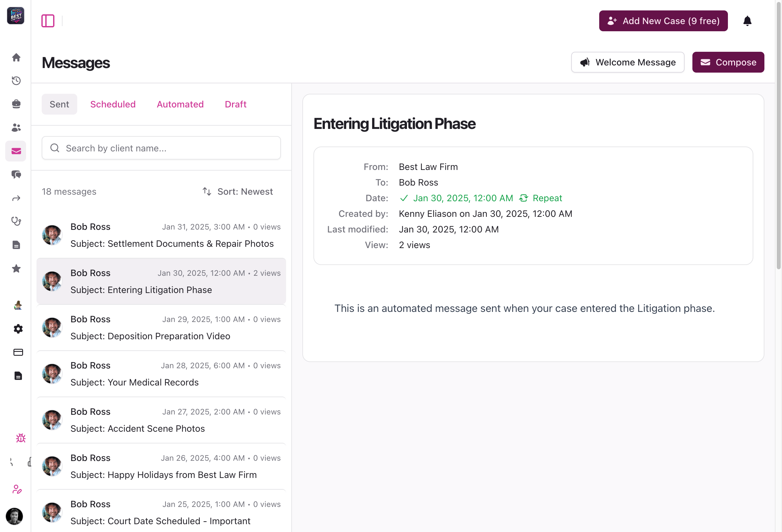Go to the Home dashboard icon
This screenshot has width=782, height=532.
pos(16,58)
